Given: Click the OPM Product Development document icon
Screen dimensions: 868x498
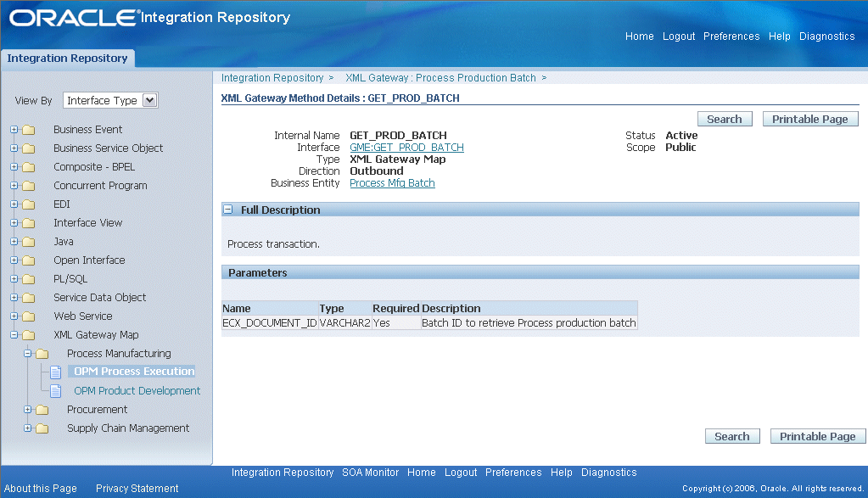Looking at the screenshot, I should (x=55, y=391).
